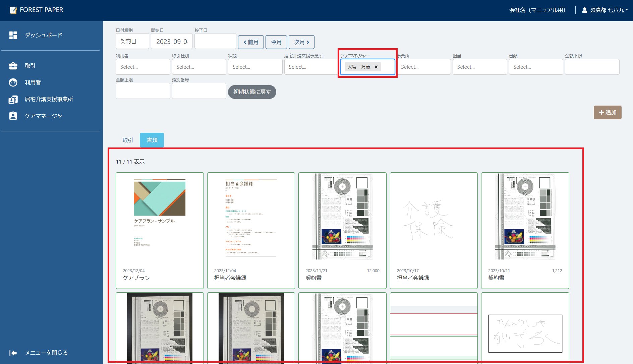
Task: Switch to the 取引 tab
Action: [x=128, y=140]
